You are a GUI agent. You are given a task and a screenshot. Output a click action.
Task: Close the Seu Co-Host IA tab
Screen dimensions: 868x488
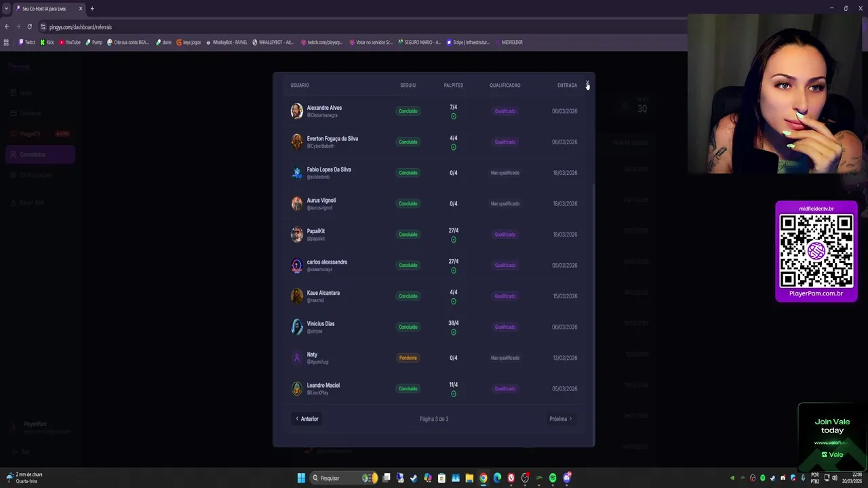click(x=80, y=9)
